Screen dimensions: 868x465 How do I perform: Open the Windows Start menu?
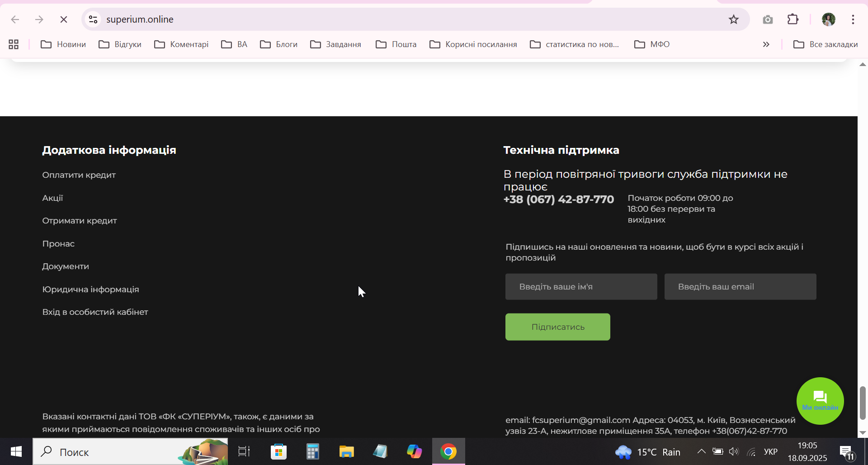pos(16,451)
